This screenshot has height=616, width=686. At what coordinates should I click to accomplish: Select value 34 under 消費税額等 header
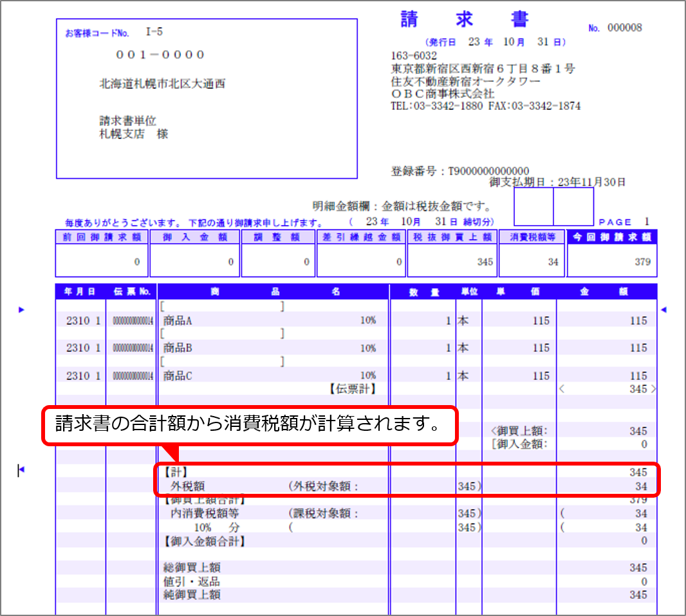click(553, 262)
